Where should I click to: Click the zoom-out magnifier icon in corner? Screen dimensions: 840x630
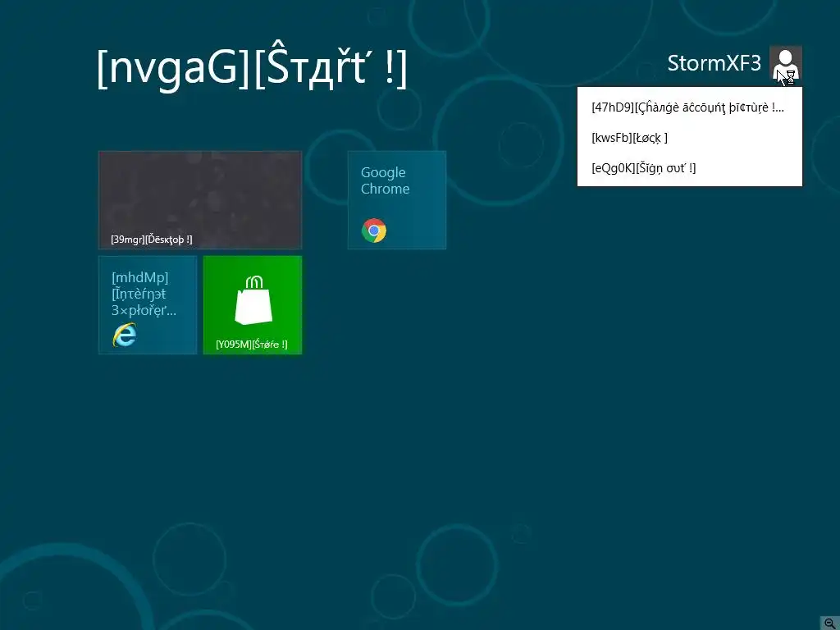[x=830, y=623]
